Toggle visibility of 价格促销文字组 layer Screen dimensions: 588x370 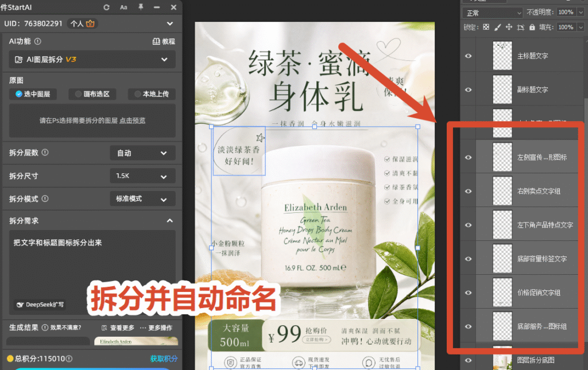click(x=469, y=293)
